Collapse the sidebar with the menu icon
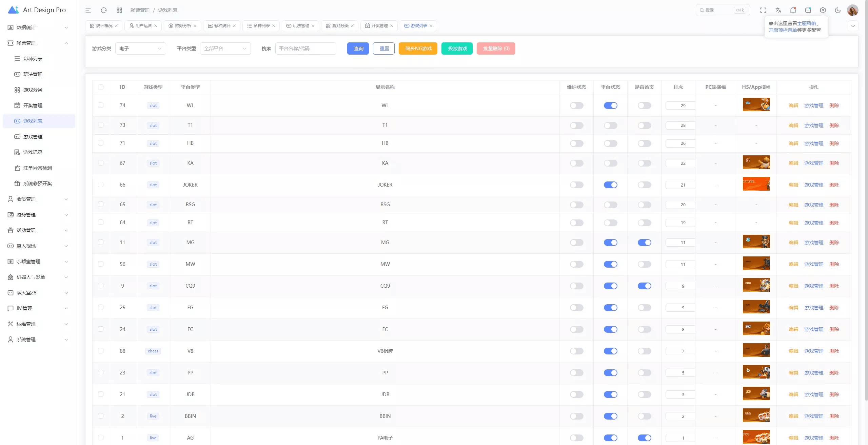Screen dimensions: 868x445 88,10
